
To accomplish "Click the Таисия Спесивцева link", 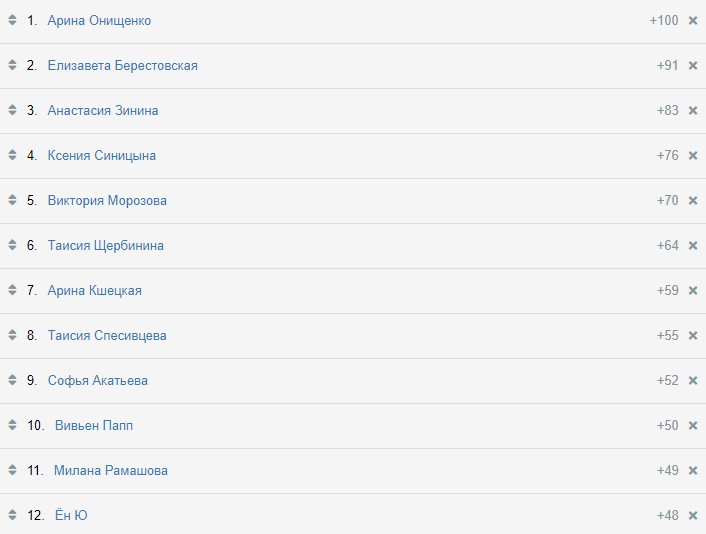I will [x=107, y=336].
